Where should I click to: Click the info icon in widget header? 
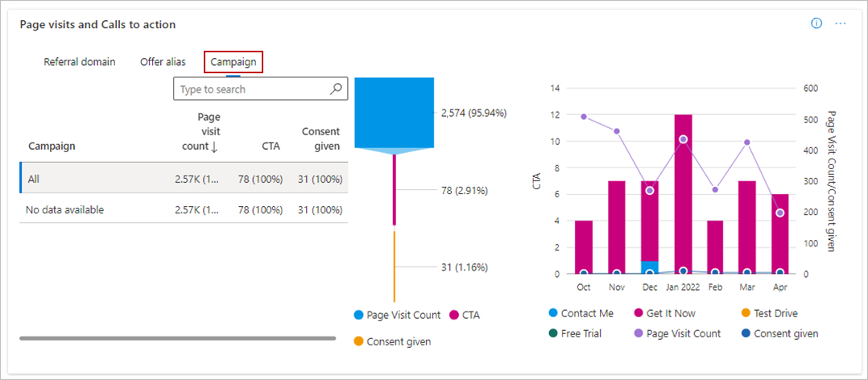(x=816, y=23)
